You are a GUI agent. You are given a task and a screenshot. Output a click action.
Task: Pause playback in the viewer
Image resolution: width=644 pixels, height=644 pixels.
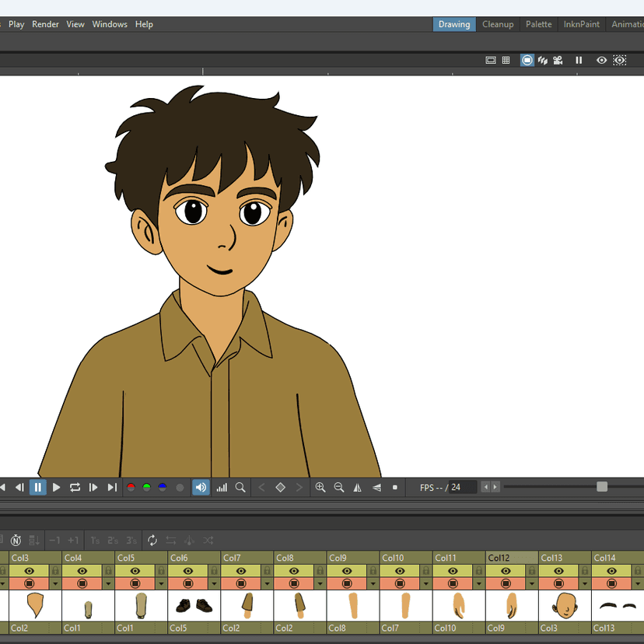pos(37,488)
